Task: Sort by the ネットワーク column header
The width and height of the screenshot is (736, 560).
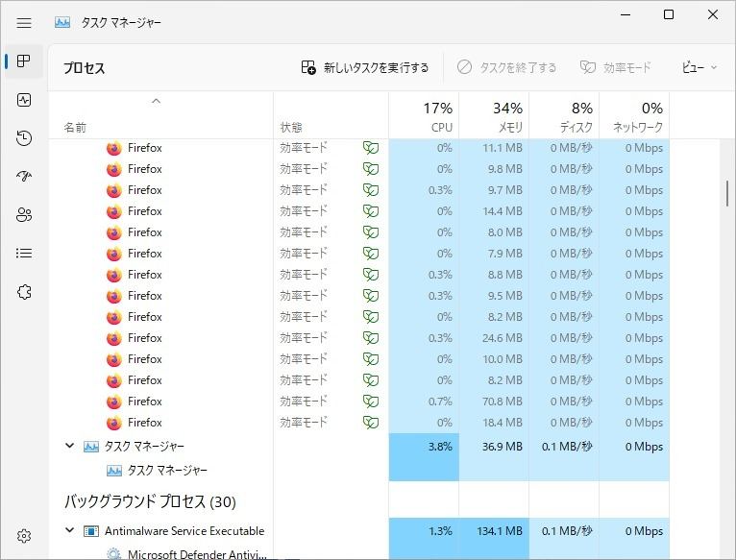Action: click(634, 117)
